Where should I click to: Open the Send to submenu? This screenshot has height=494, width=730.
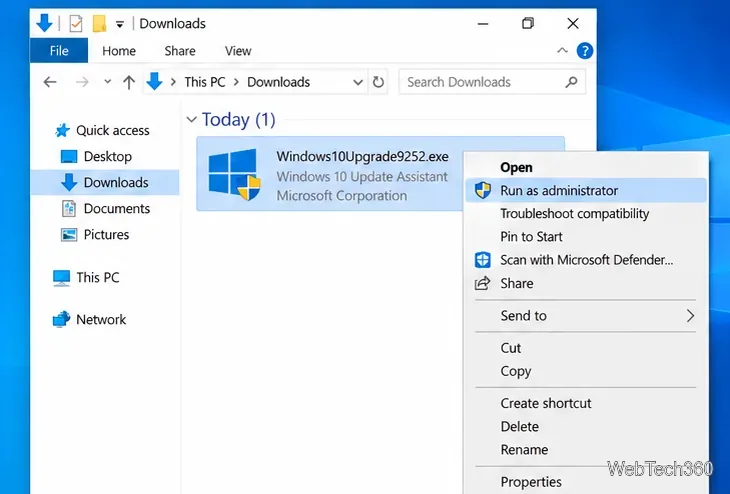pos(586,316)
